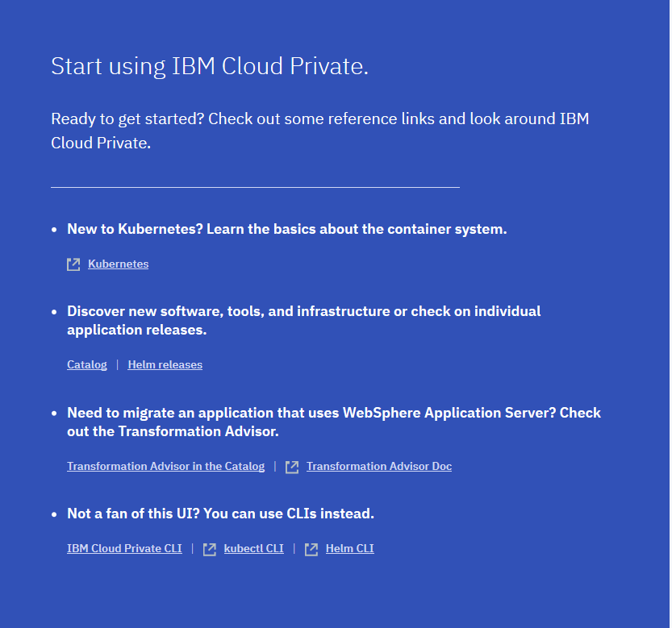Follow the Helm CLI link
Viewport: 672px width, 628px height.
tap(349, 548)
